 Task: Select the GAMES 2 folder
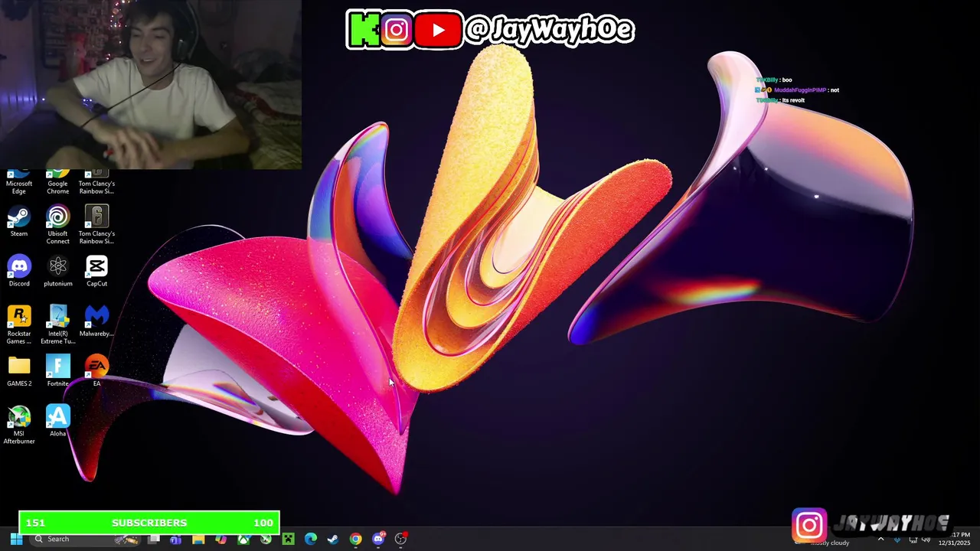[19, 372]
